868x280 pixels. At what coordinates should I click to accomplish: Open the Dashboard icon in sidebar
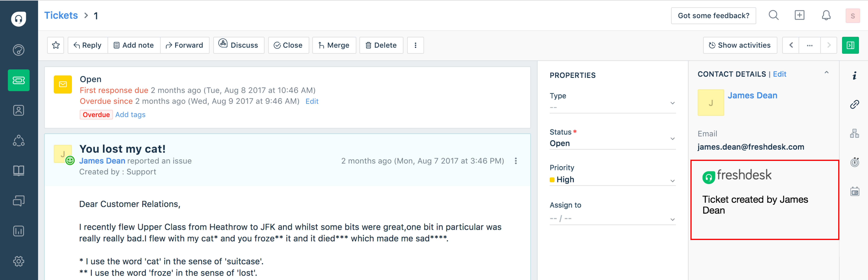coord(19,50)
